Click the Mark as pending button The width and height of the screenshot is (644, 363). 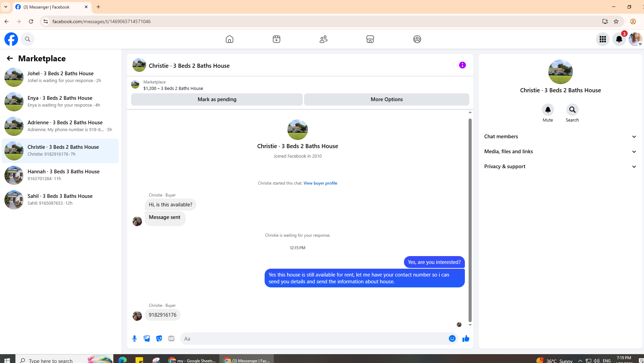click(x=217, y=99)
